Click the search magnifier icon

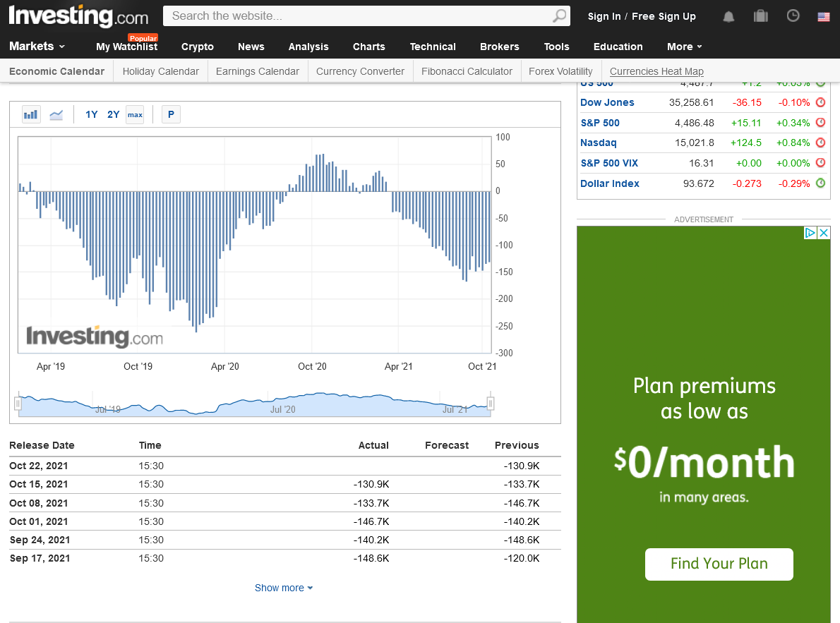[x=559, y=16]
